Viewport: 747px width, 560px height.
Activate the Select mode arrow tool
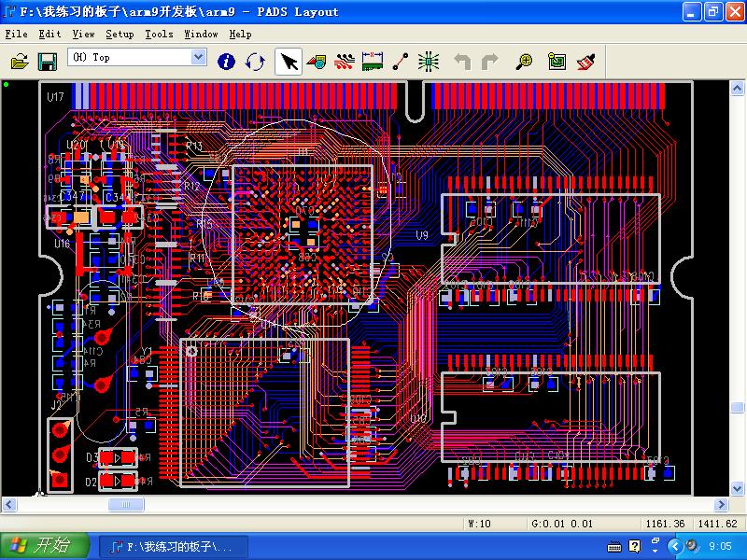(289, 62)
